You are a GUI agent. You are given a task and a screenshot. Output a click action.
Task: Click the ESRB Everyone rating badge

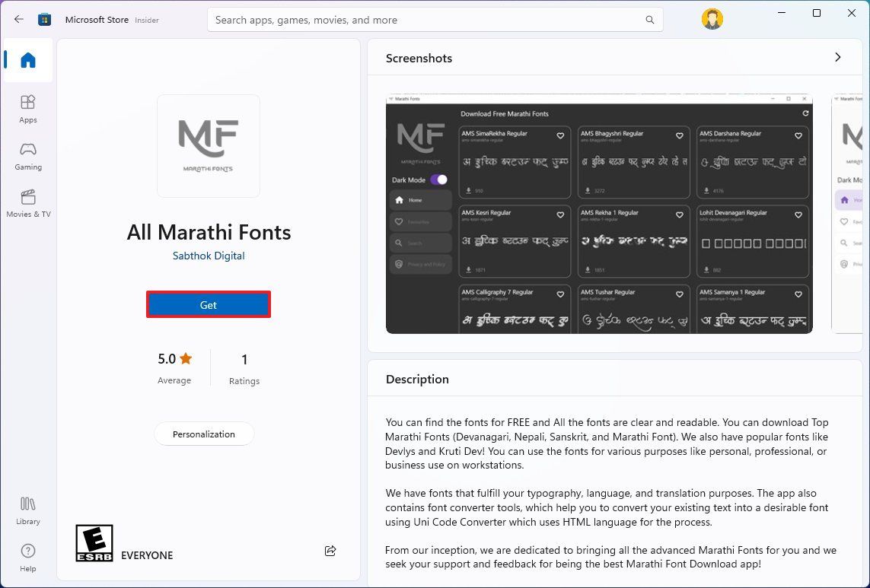[94, 542]
